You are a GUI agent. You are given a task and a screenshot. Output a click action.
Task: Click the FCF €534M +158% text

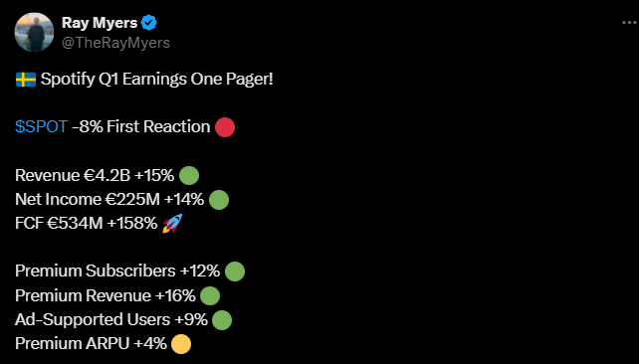point(86,224)
